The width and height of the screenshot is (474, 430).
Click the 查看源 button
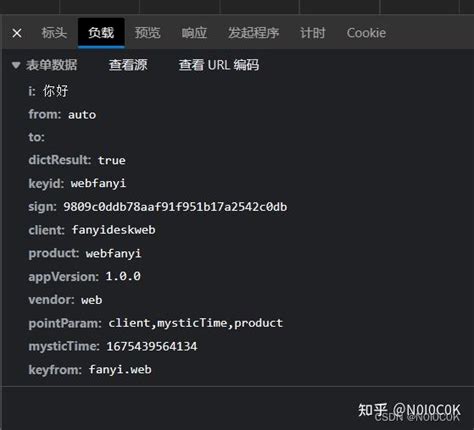[x=128, y=65]
